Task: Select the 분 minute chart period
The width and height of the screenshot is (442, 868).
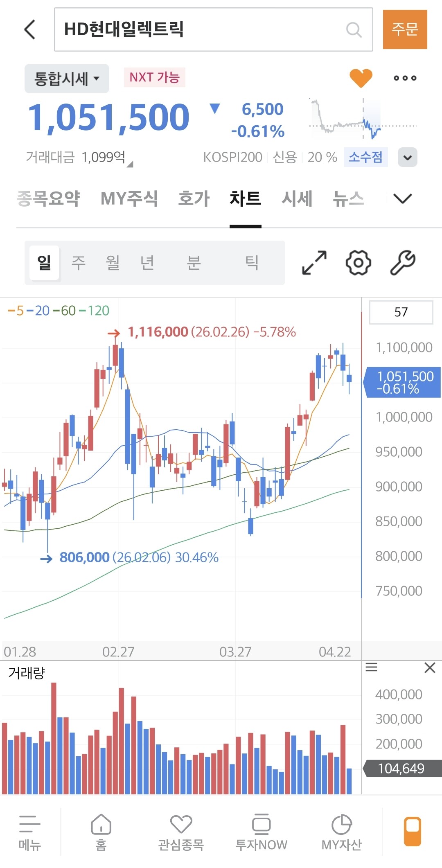Action: (194, 262)
